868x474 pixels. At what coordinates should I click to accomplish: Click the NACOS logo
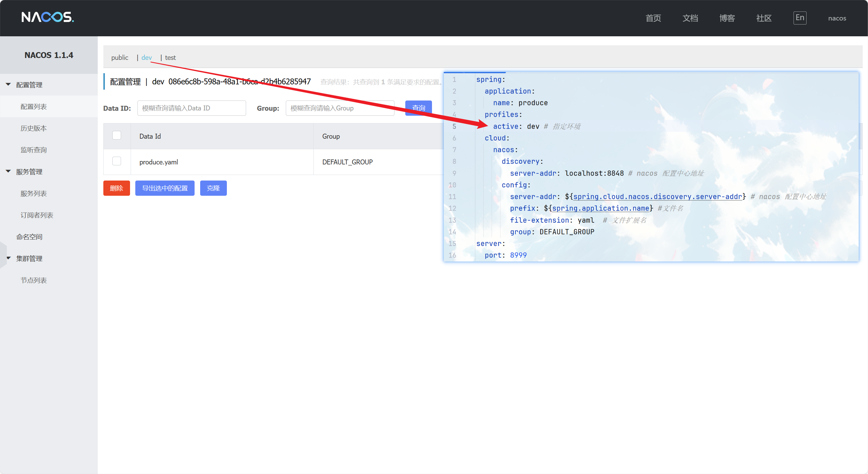coord(48,17)
